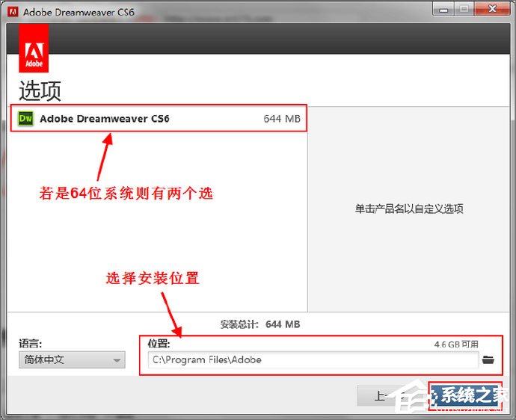Click the 644 MB size of Dreamweaver
The image size is (516, 420).
pos(282,119)
